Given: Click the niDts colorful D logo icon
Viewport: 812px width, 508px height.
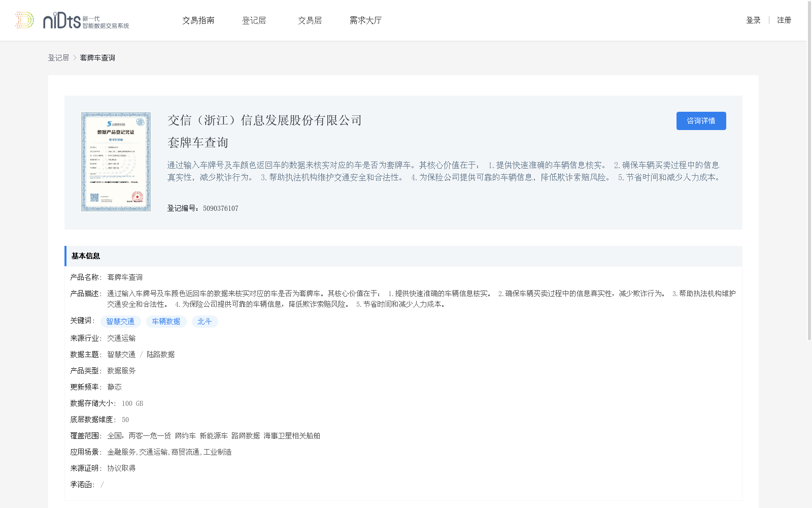Looking at the screenshot, I should [24, 20].
